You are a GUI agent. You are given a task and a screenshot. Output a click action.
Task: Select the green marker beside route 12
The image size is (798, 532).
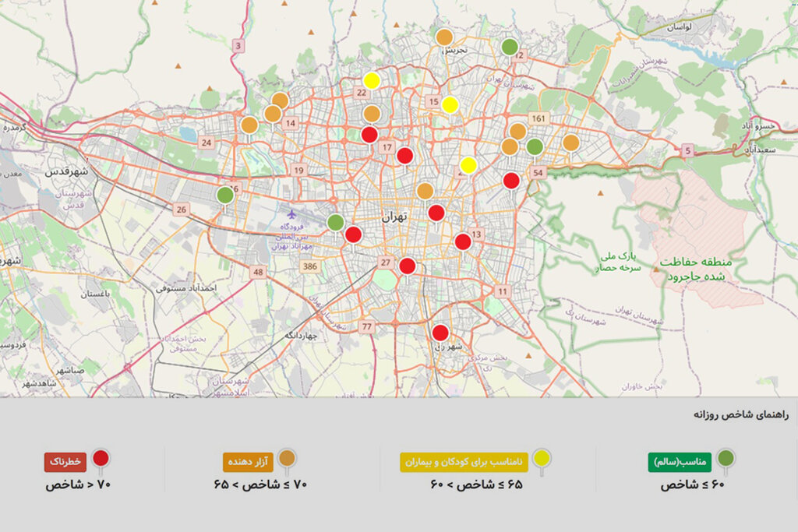(509, 47)
